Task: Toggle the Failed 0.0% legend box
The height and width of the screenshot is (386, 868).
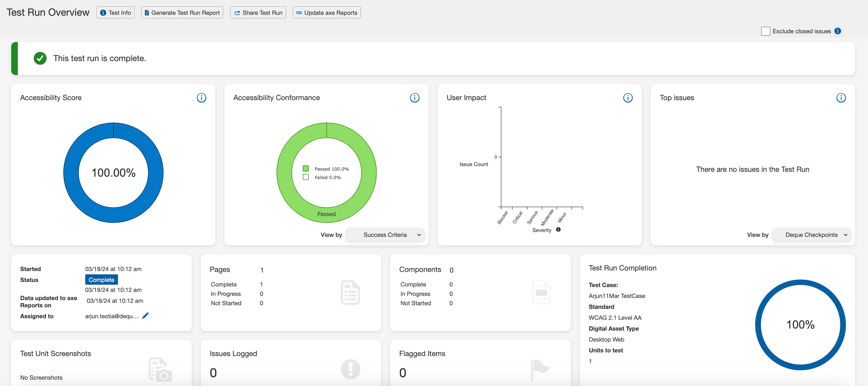Action: pos(306,177)
